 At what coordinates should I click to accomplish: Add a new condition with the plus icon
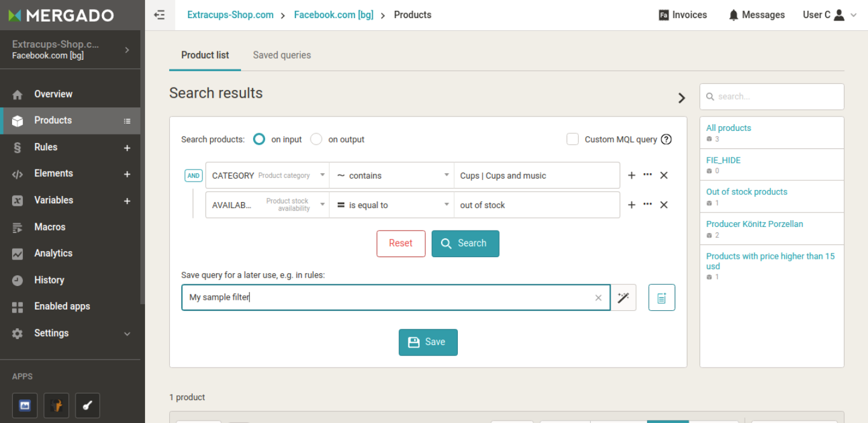tap(631, 175)
